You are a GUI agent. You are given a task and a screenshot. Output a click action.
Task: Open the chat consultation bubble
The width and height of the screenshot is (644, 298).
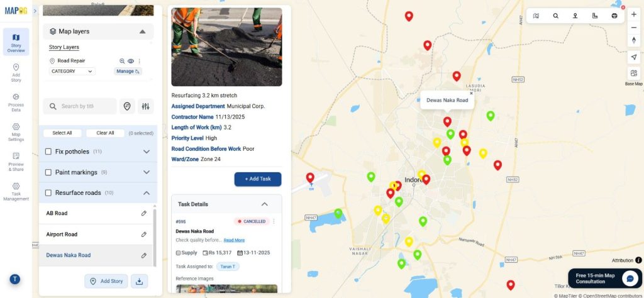point(630,279)
